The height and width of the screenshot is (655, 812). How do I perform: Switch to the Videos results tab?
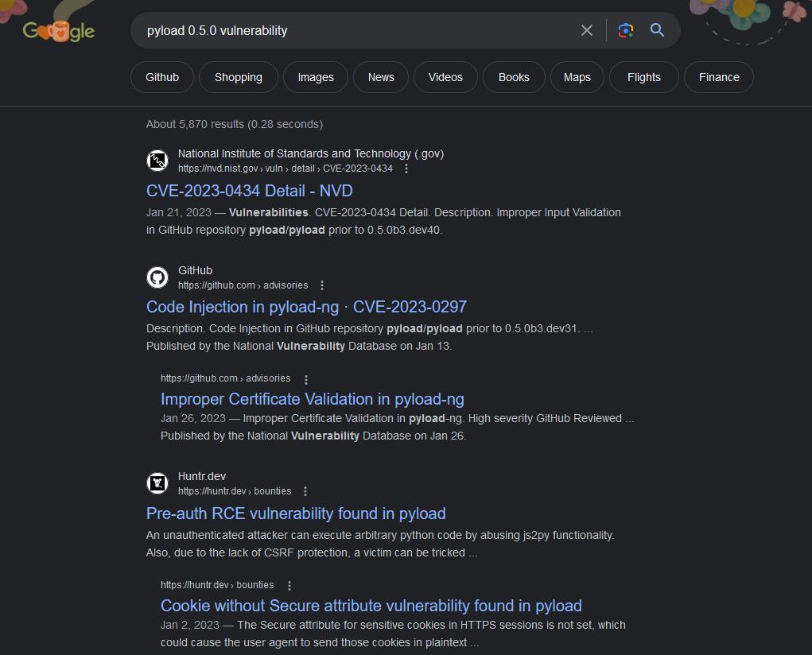(x=445, y=77)
